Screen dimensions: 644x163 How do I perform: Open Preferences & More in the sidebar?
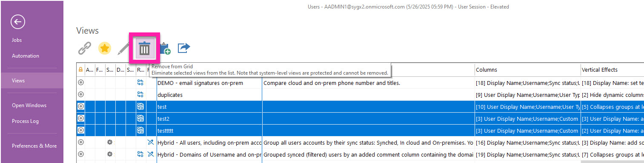(x=34, y=146)
